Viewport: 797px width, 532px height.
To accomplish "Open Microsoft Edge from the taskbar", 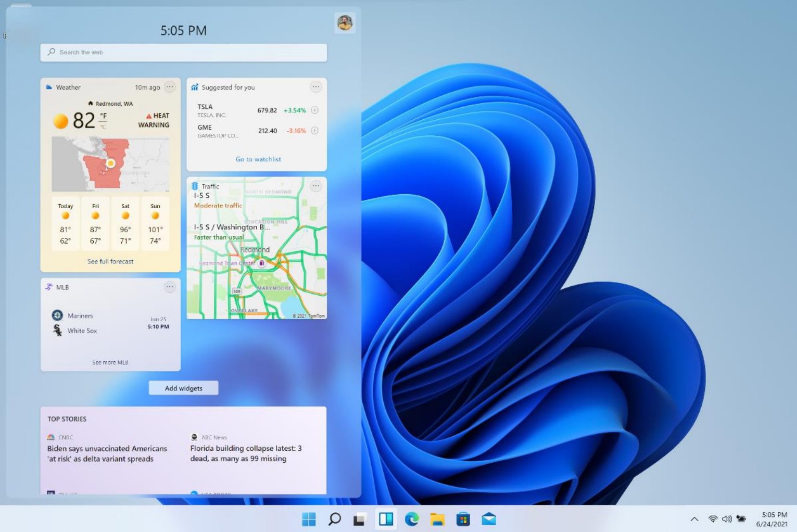I will [x=412, y=518].
